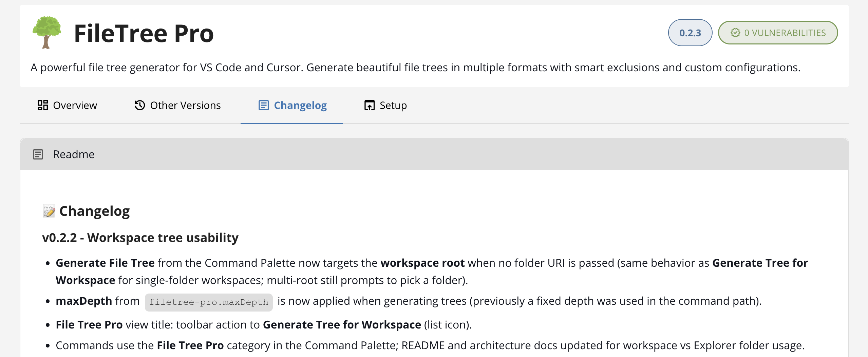Open the Other Versions tab
Image resolution: width=868 pixels, height=357 pixels.
coord(177,105)
